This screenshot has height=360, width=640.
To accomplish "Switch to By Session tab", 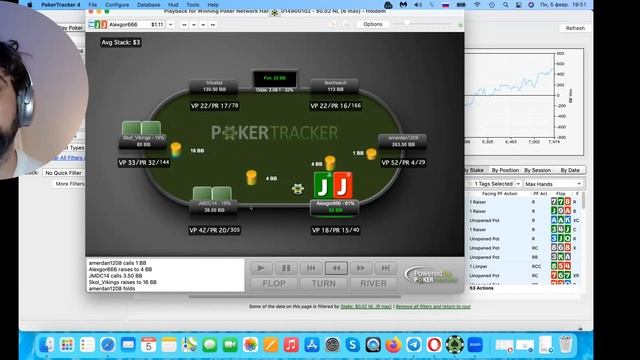I will tap(538, 170).
